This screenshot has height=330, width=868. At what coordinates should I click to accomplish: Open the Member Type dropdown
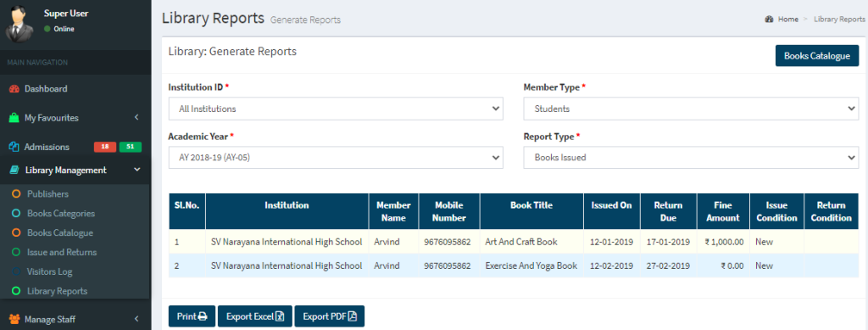[691, 109]
